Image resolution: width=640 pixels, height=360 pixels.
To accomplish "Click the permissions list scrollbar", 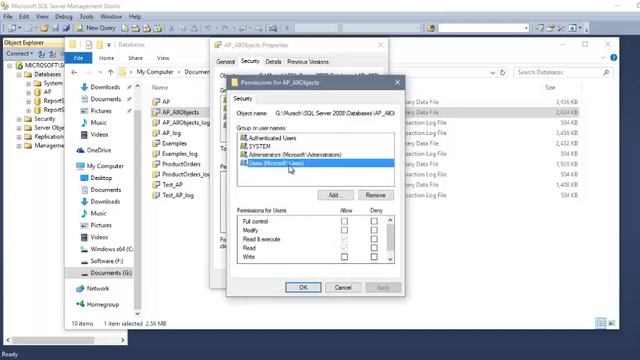I will pos(390,238).
